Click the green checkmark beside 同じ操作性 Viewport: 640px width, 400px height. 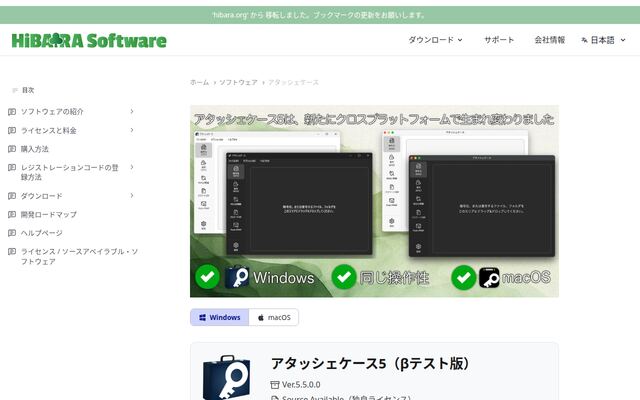click(344, 277)
